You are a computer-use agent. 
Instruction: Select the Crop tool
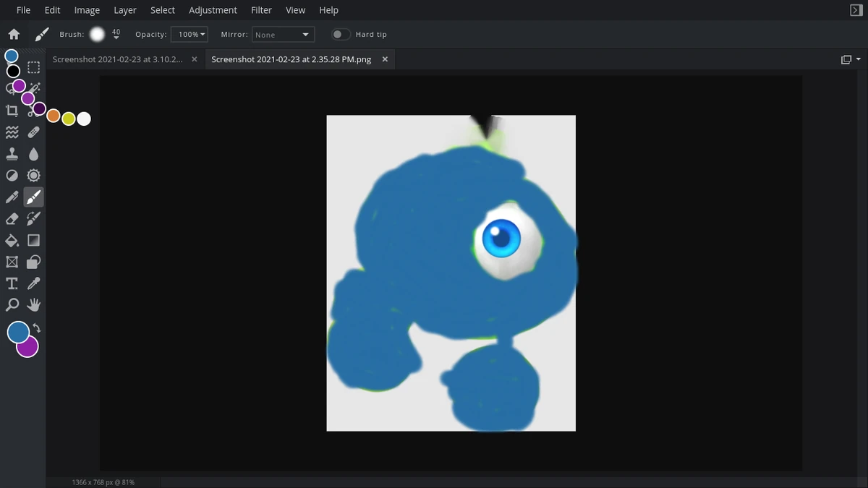(x=12, y=110)
